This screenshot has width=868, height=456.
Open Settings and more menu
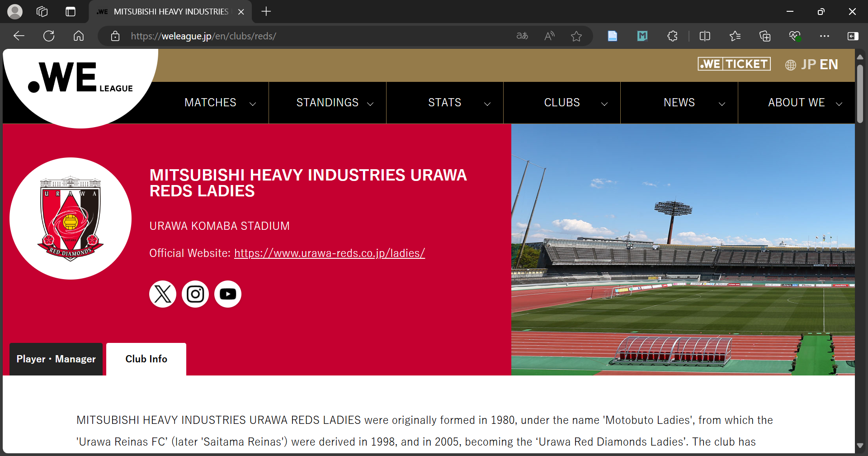(x=825, y=36)
